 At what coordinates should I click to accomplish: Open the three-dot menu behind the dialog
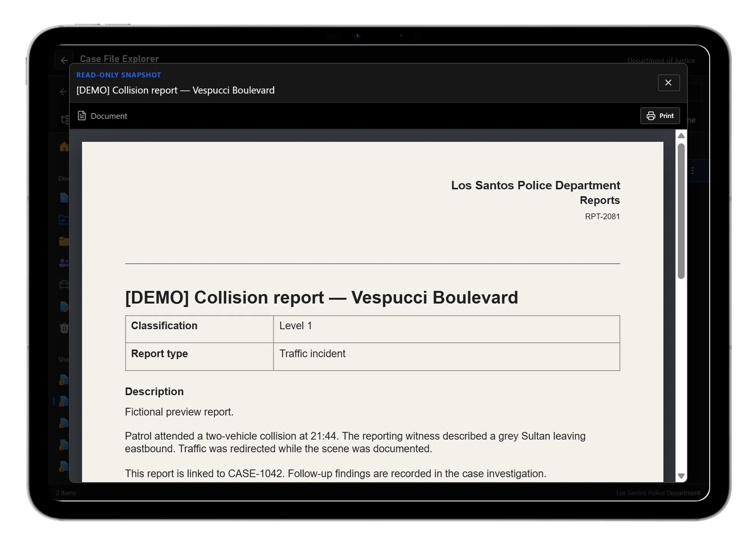pyautogui.click(x=692, y=171)
